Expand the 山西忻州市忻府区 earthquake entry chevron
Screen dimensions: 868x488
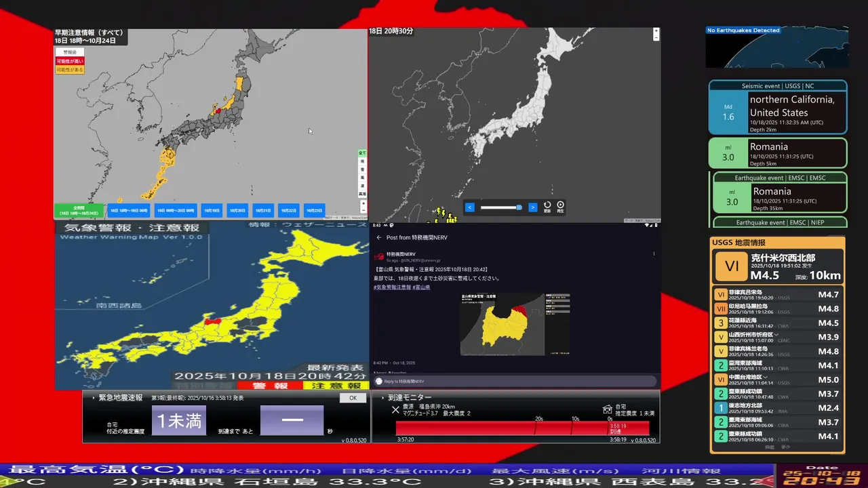[x=776, y=334]
